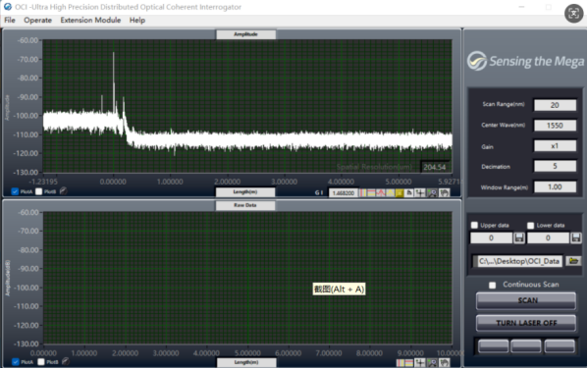Click the Decimation field showing 5

click(x=555, y=166)
